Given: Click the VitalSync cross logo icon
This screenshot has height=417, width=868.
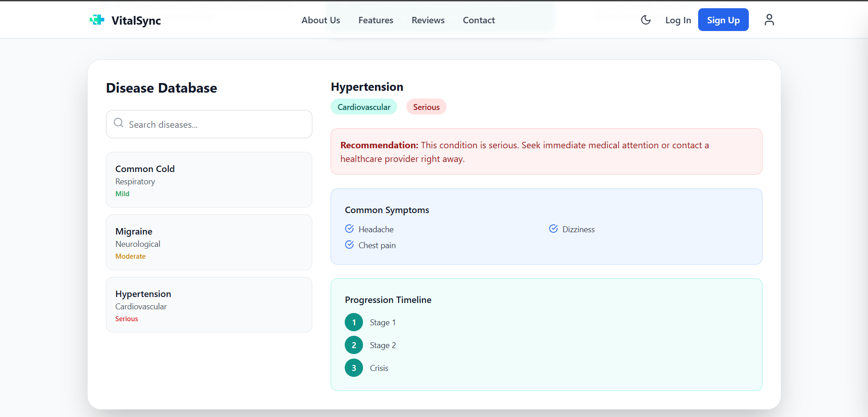Looking at the screenshot, I should [x=97, y=20].
